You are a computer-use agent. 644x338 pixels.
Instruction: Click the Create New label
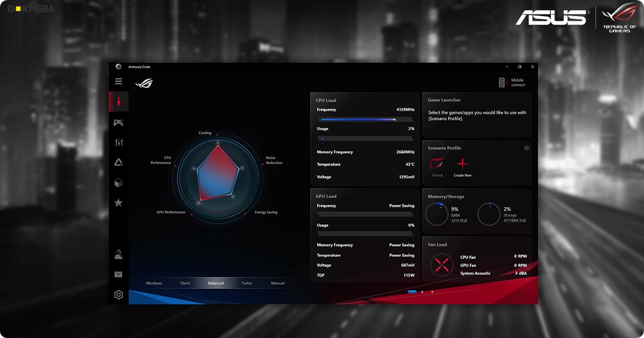[x=462, y=176]
